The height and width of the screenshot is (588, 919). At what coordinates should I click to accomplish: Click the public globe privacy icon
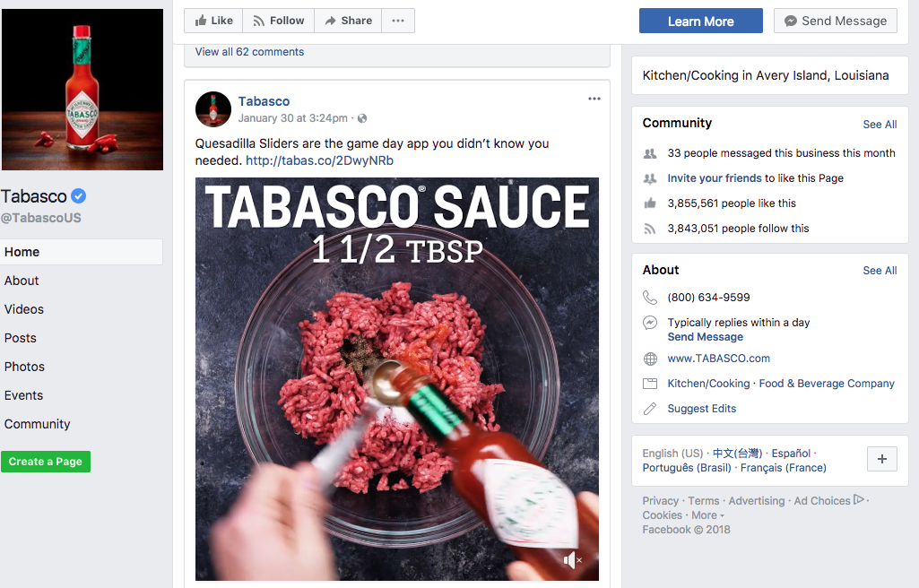click(362, 118)
